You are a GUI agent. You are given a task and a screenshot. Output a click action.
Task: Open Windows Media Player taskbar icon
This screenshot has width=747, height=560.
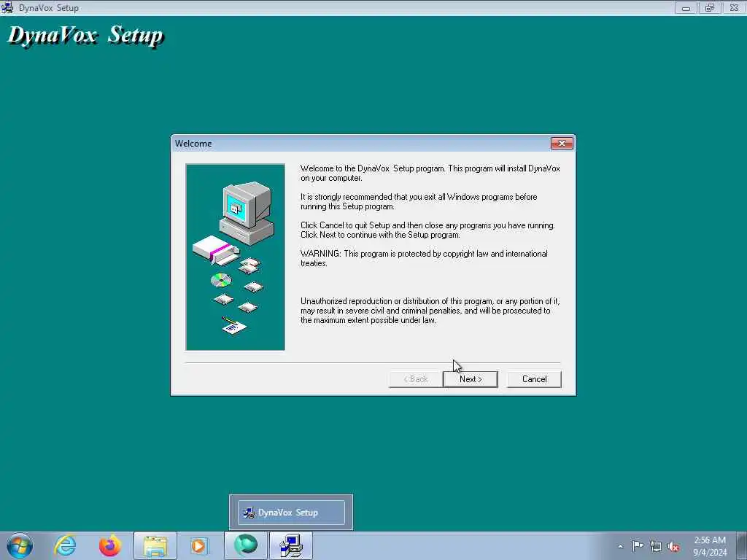pos(199,545)
